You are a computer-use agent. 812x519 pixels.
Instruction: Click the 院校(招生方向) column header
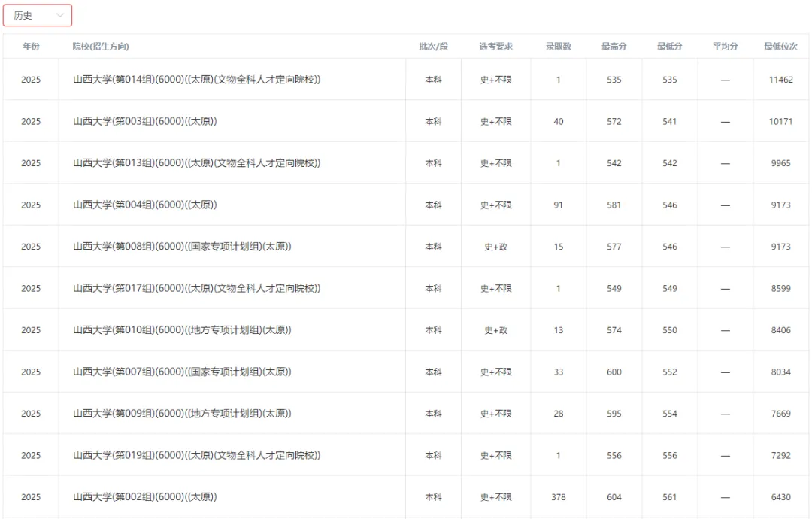(101, 47)
